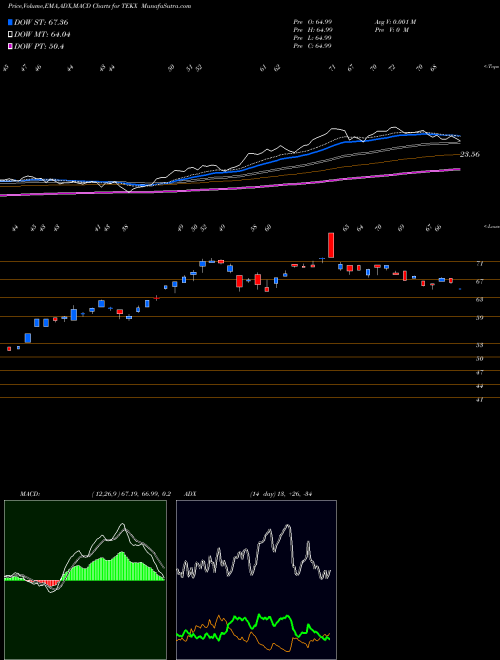The width and height of the screenshot is (500, 660).
Task: Click the green MACD histogram peak
Action: [122, 566]
